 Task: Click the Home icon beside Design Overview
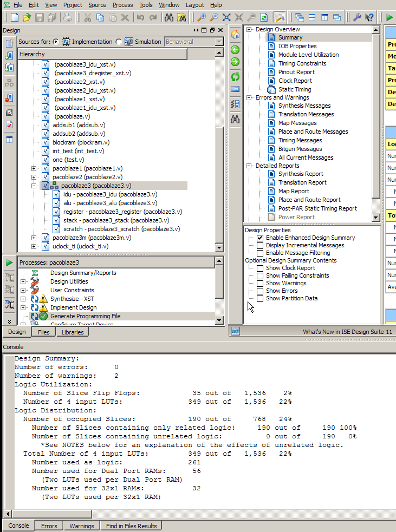pos(235,34)
